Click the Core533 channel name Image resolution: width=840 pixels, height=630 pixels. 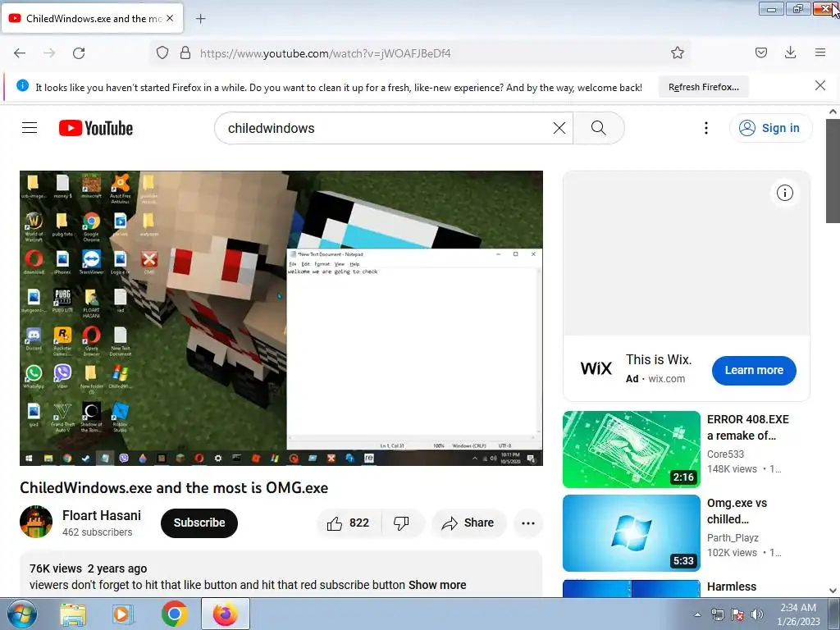(x=725, y=454)
